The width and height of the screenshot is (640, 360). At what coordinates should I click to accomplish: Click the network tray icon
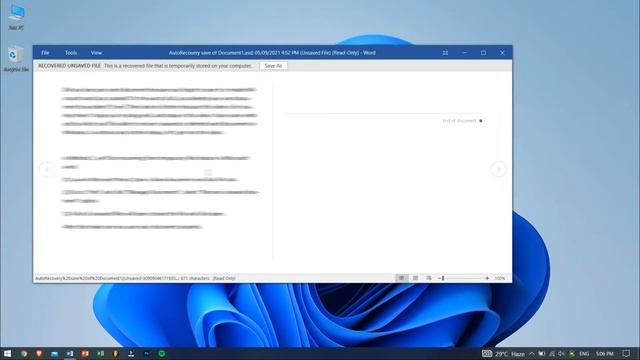[552, 354]
